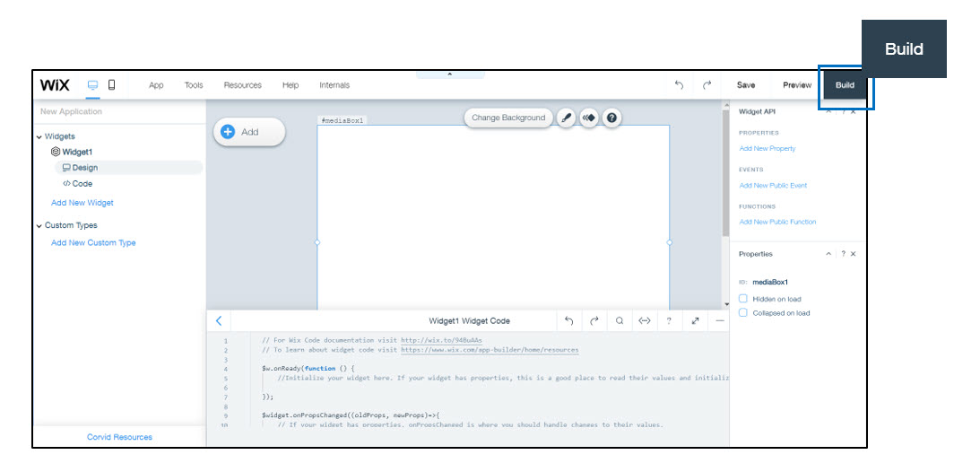Click the Build button

click(845, 85)
